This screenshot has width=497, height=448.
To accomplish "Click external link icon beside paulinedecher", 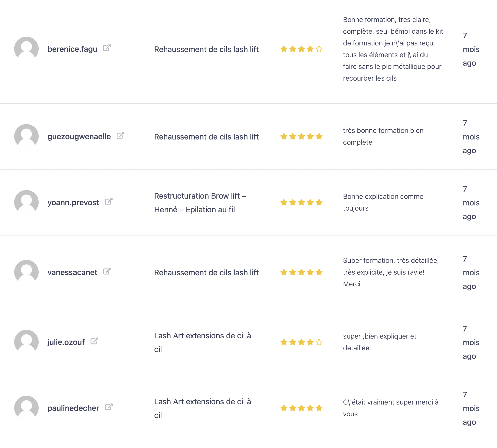I will coord(108,407).
